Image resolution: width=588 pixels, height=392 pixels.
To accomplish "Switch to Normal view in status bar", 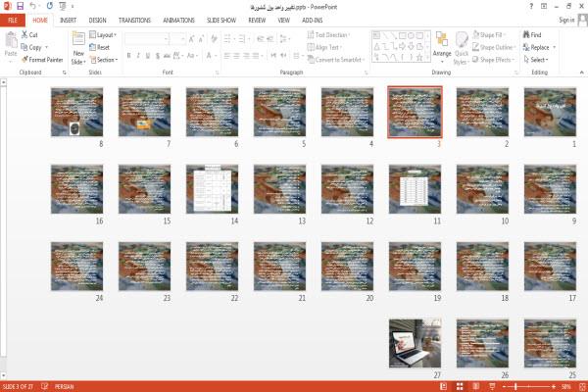I will 443,386.
